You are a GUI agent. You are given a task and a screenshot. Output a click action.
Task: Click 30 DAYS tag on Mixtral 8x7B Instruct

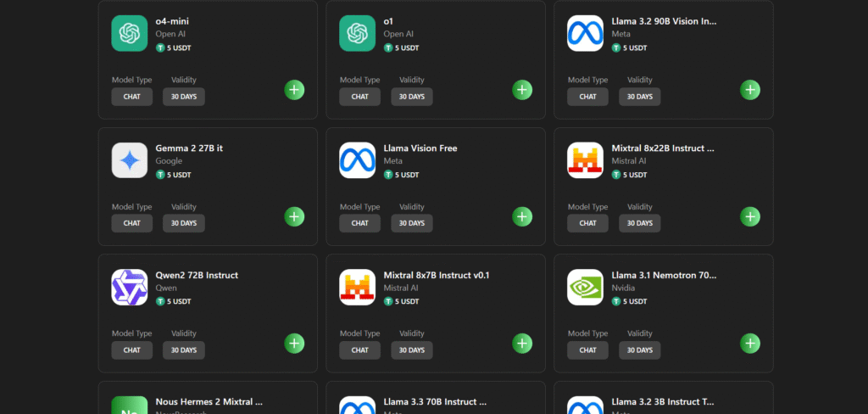click(x=412, y=350)
